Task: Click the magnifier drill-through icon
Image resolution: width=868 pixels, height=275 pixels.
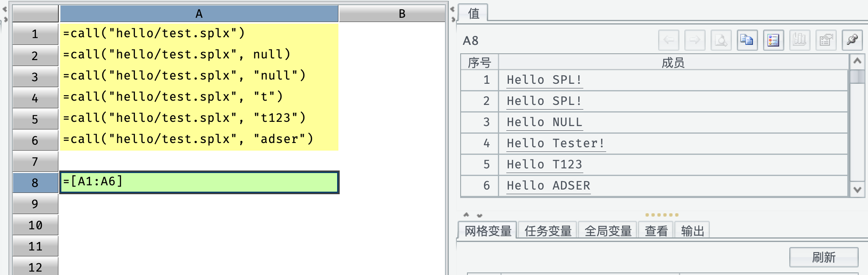Action: (x=721, y=40)
